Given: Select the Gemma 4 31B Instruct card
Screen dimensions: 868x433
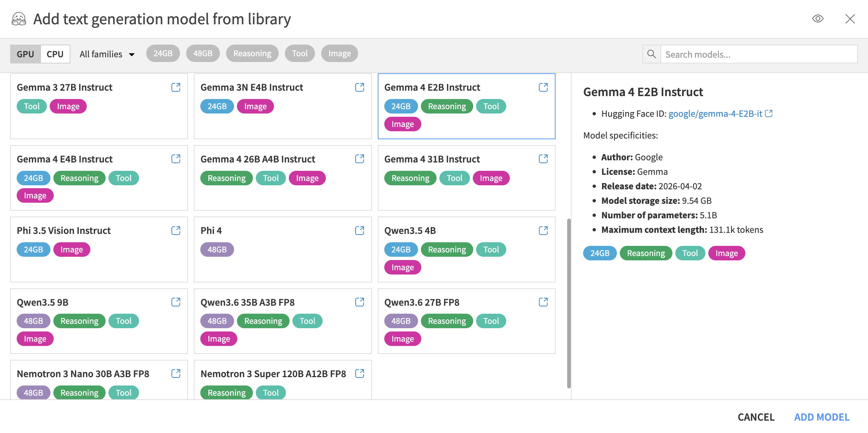Looking at the screenshot, I should coord(467,178).
